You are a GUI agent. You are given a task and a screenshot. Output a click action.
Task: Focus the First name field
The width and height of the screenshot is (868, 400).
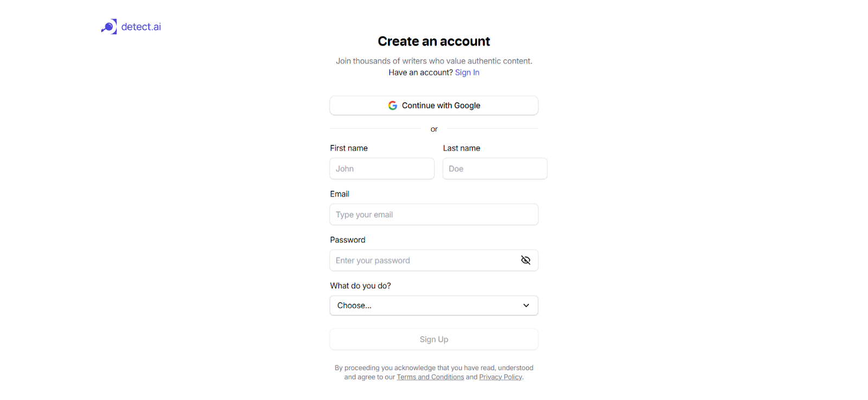click(382, 169)
